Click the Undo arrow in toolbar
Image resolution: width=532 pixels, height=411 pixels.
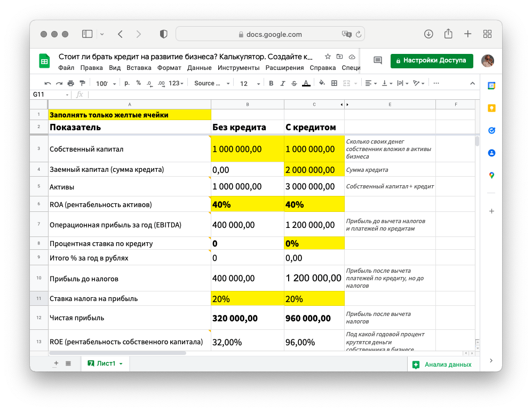coord(47,83)
